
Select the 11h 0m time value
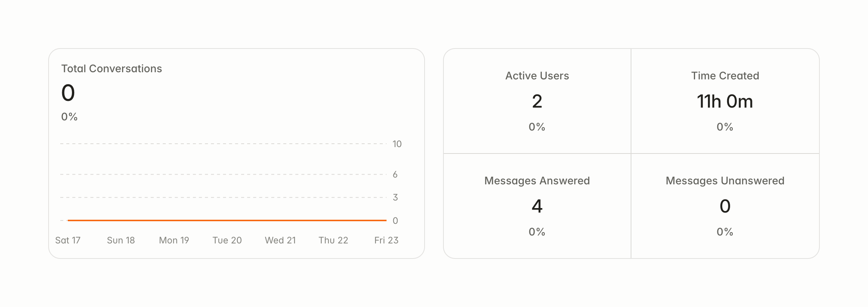click(725, 101)
